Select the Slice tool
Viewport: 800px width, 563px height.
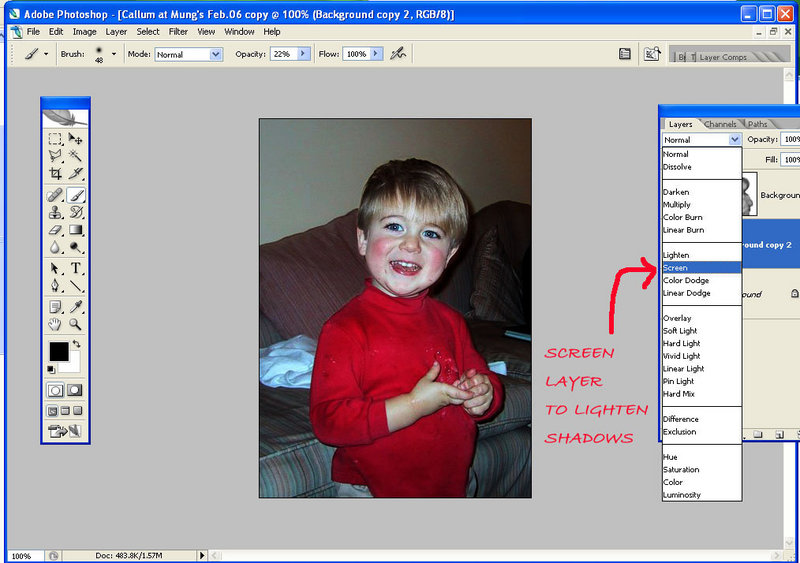pyautogui.click(x=76, y=173)
